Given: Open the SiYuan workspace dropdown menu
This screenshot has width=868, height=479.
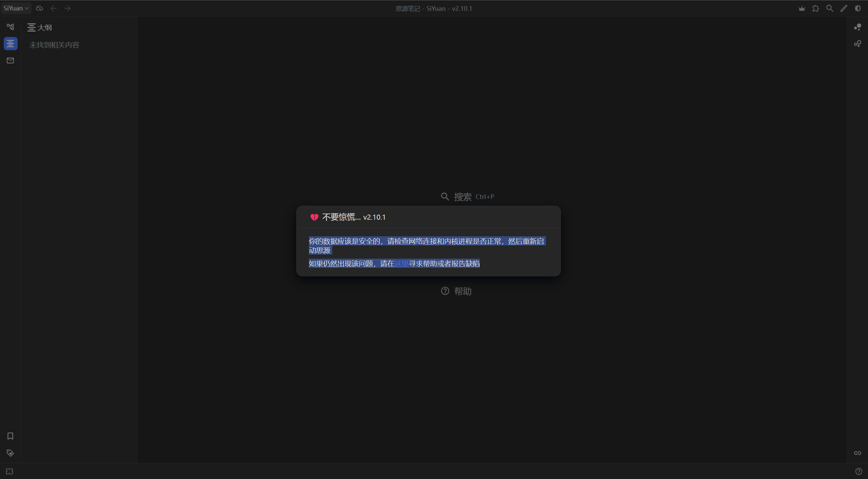Looking at the screenshot, I should pos(16,8).
